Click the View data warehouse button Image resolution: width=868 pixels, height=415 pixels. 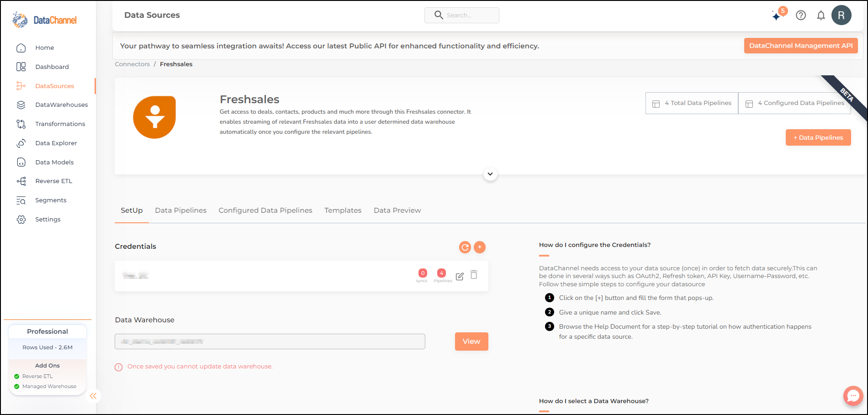(x=471, y=341)
